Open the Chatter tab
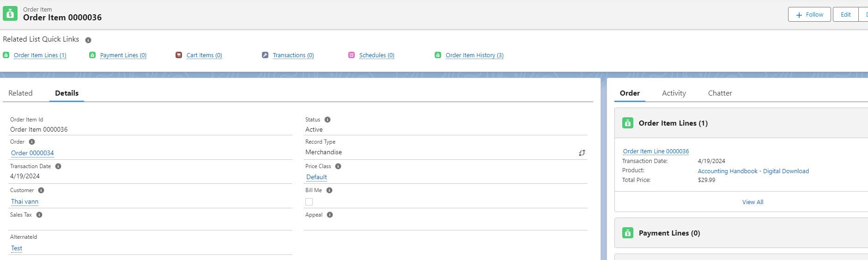The height and width of the screenshot is (260, 868). coord(720,93)
